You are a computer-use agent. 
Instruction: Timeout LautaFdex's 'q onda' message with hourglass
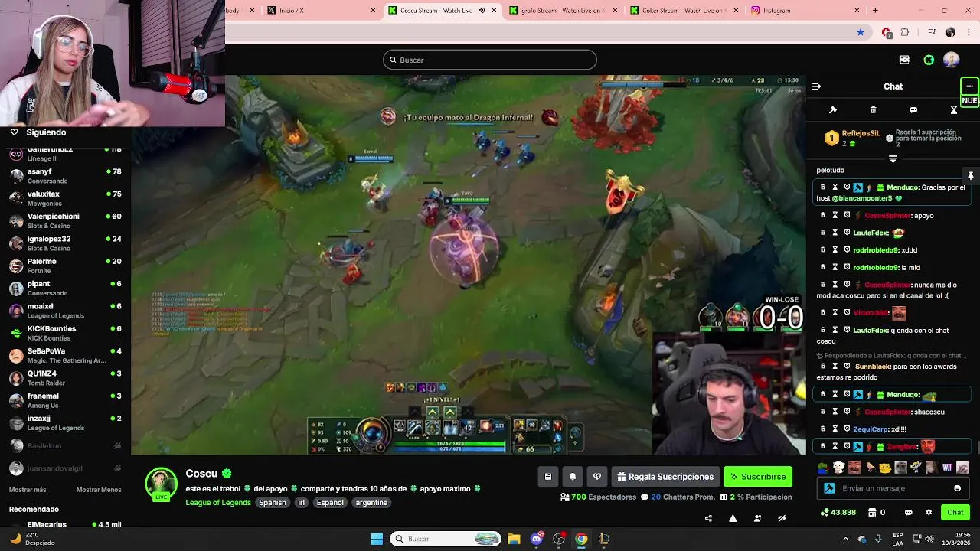pos(835,330)
